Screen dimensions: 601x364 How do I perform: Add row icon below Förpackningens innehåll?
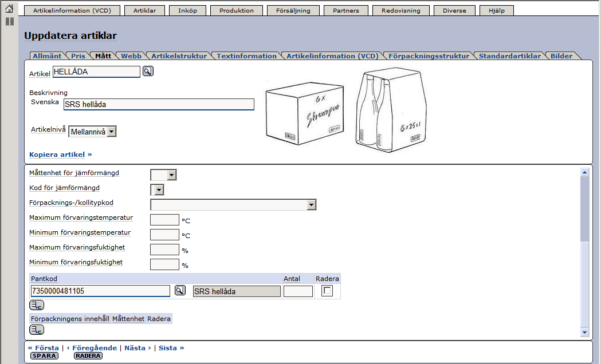37,330
